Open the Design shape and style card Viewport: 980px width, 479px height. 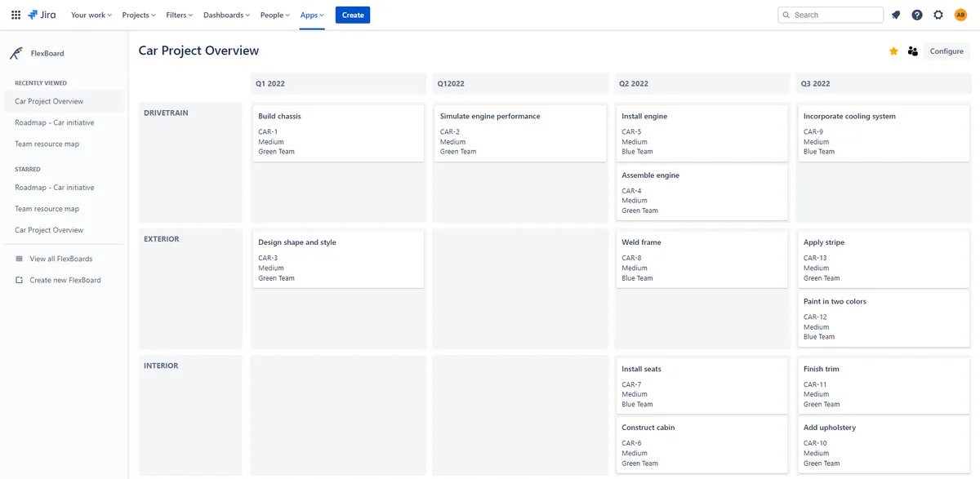coord(338,259)
